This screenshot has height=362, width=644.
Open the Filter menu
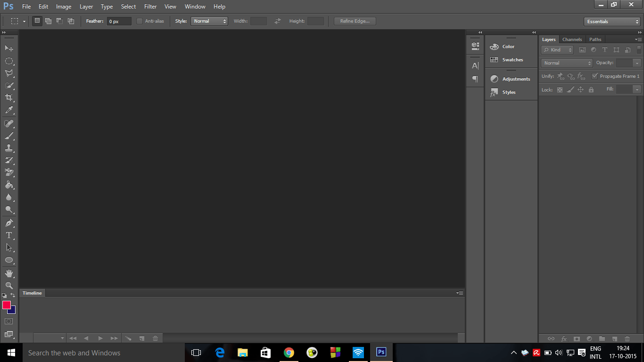[x=150, y=7]
